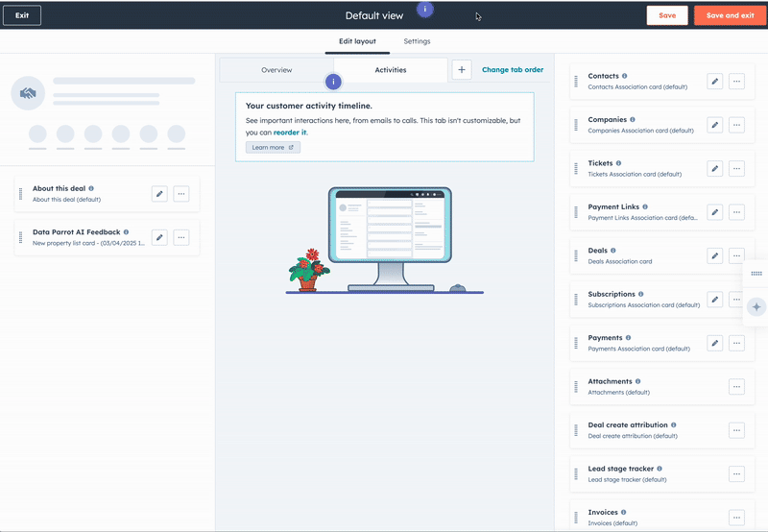Click drag handle on Payment Links card
Screen dimensions: 768x532
click(576, 212)
